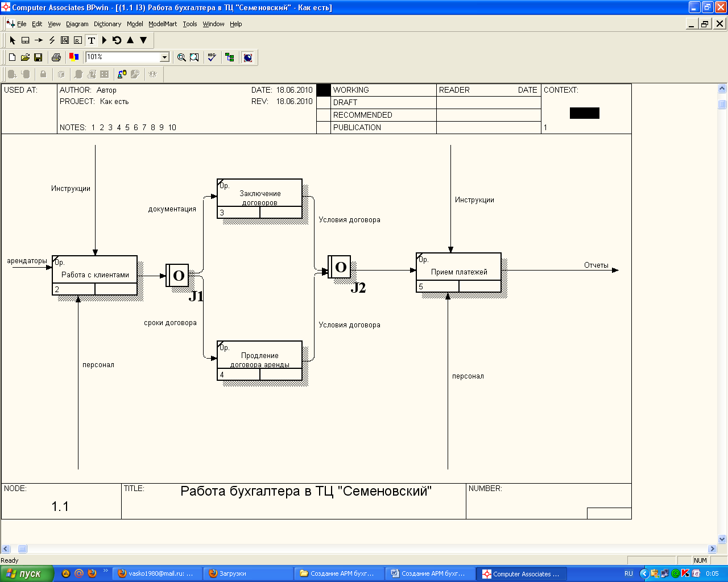The height and width of the screenshot is (582, 728).
Task: Open a model file
Action: coord(25,57)
